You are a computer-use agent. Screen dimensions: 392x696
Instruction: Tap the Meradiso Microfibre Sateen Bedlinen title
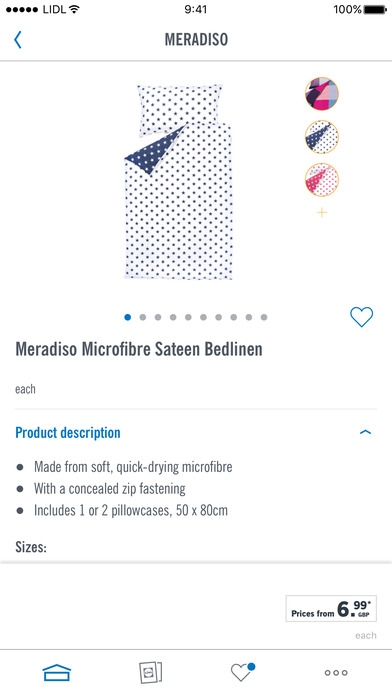(x=139, y=349)
